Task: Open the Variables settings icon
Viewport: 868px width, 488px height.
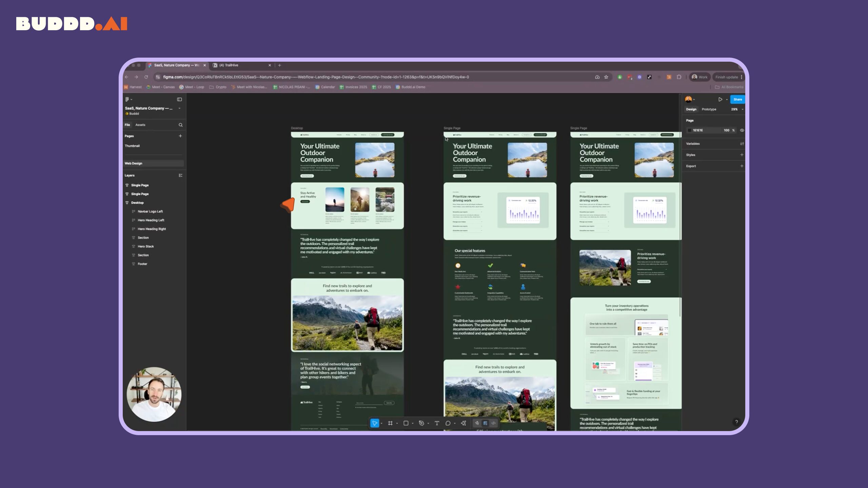Action: pos(742,144)
